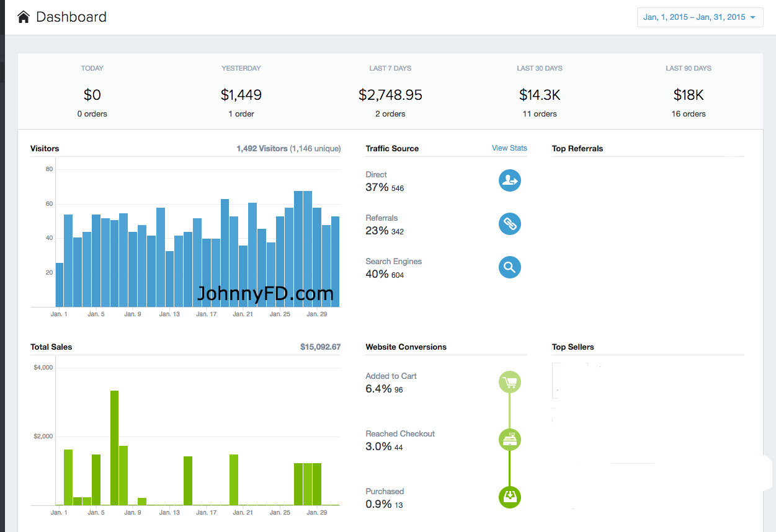The image size is (776, 532).
Task: Click the Total Sales chart heading
Action: pos(51,347)
